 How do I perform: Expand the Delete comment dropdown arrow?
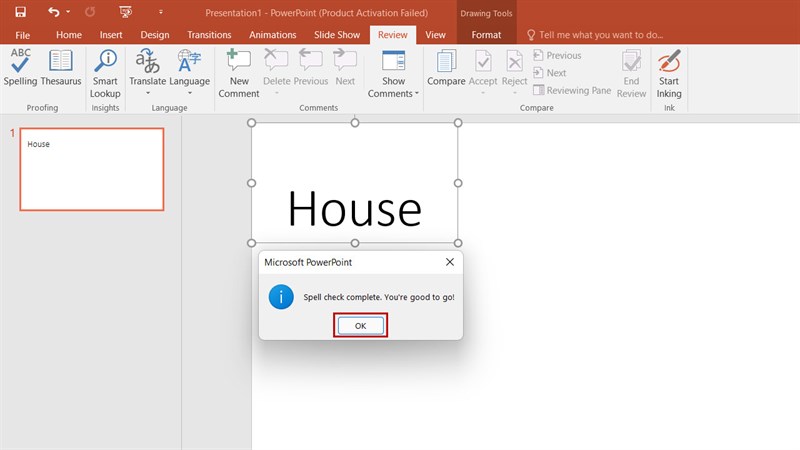click(x=277, y=93)
